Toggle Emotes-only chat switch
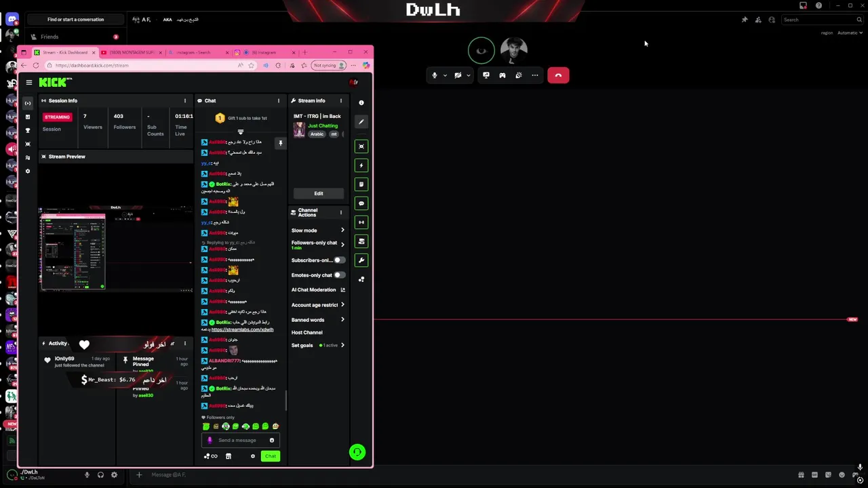Image resolution: width=868 pixels, height=488 pixels. [x=339, y=275]
